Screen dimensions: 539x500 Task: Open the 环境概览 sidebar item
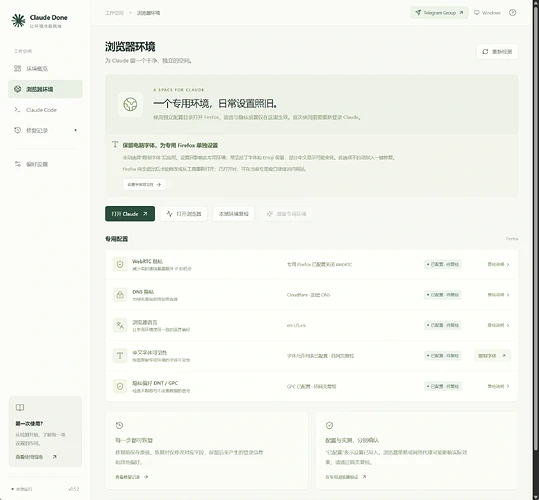tap(45, 69)
